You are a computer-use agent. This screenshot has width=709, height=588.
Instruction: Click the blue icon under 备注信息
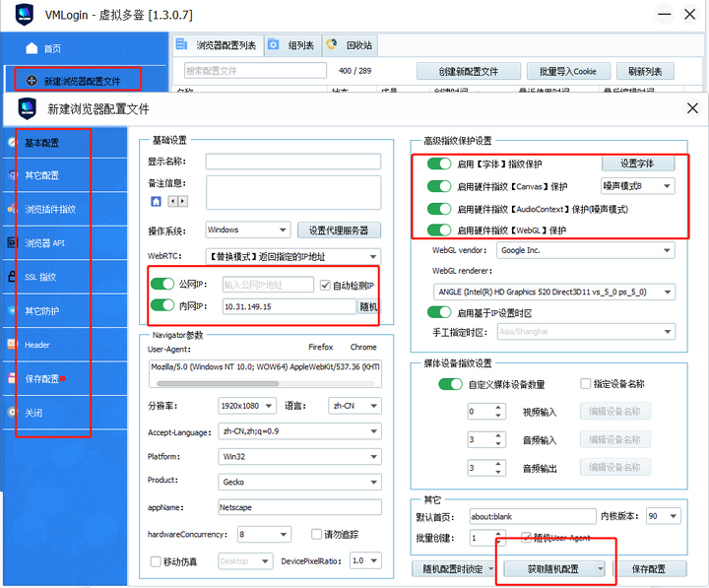(156, 201)
